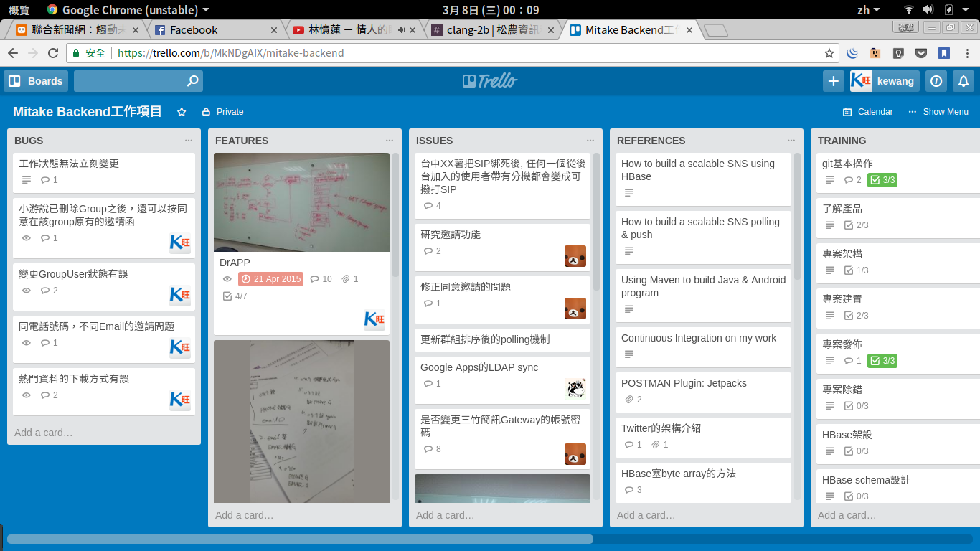Click the 專案除錯 0/3 checklist badge
This screenshot has height=551, width=980.
point(857,406)
